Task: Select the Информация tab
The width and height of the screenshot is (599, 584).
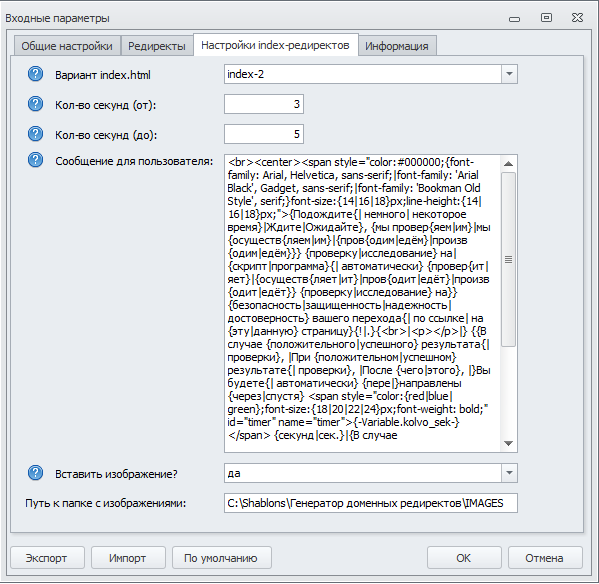Action: 397,46
